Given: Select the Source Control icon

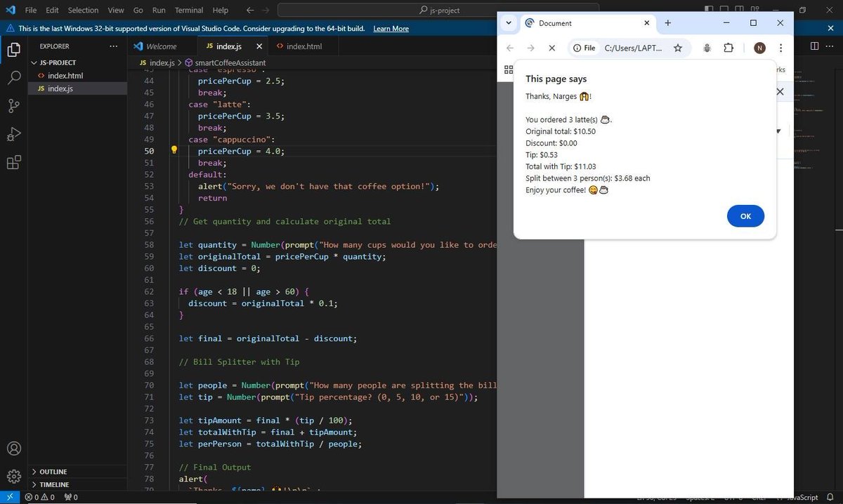Looking at the screenshot, I should (x=14, y=105).
